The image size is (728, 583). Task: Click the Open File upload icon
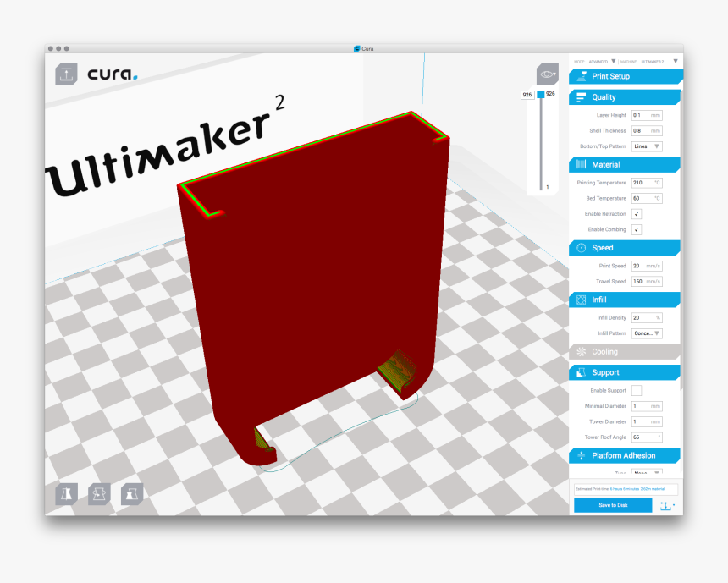(66, 74)
